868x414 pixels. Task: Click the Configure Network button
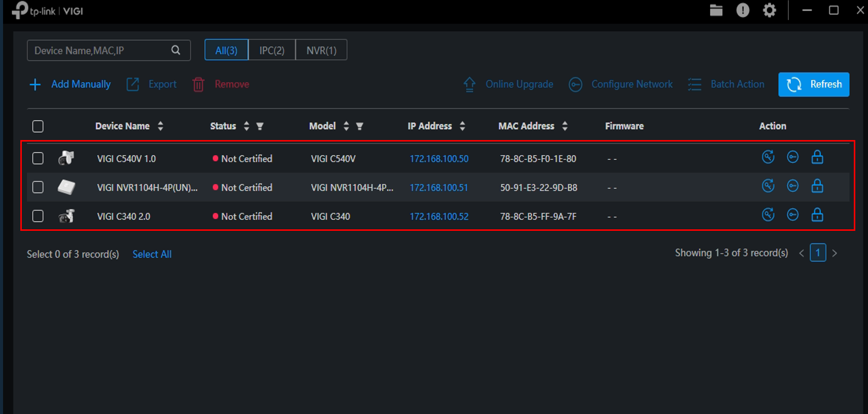(621, 84)
